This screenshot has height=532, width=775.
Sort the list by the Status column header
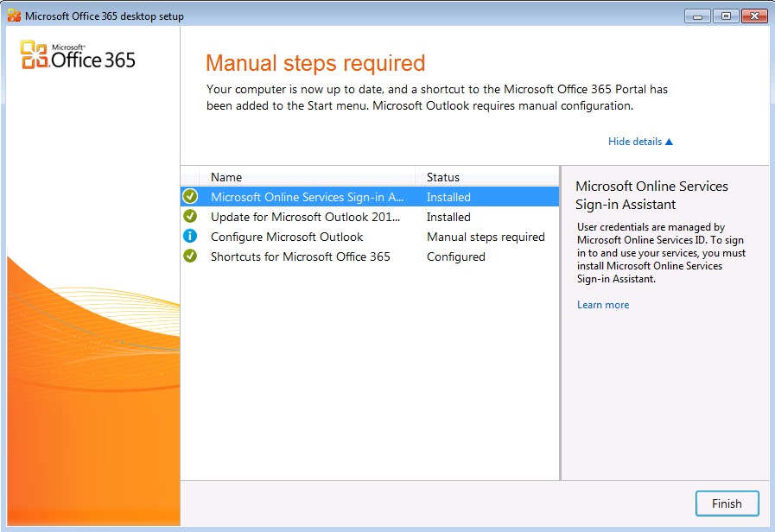pyautogui.click(x=443, y=177)
